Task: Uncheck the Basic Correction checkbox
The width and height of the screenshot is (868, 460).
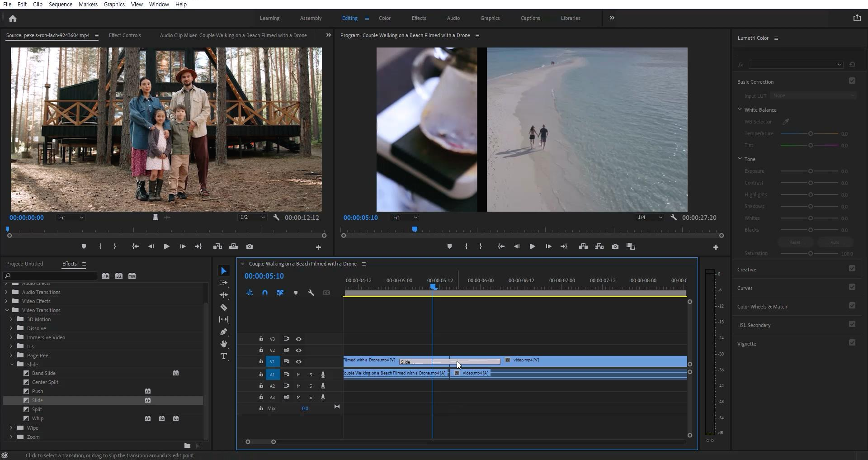Action: click(x=852, y=81)
